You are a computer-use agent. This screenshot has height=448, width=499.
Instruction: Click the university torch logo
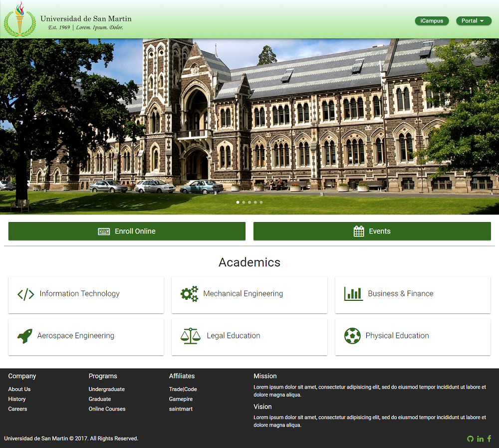(x=19, y=20)
